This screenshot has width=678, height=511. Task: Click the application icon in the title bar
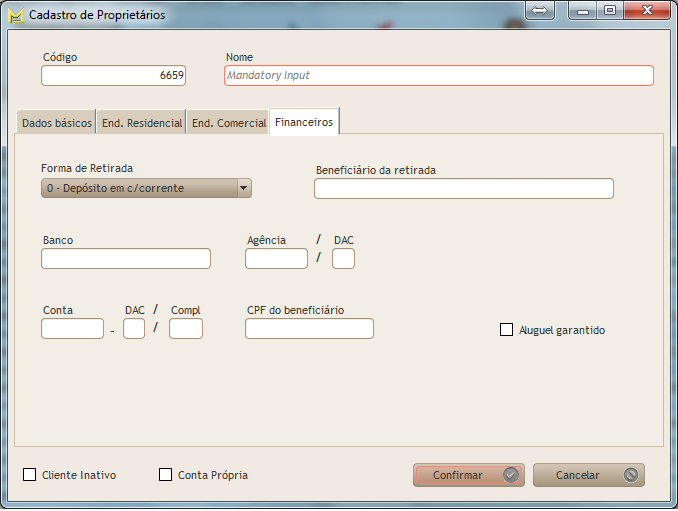click(15, 15)
